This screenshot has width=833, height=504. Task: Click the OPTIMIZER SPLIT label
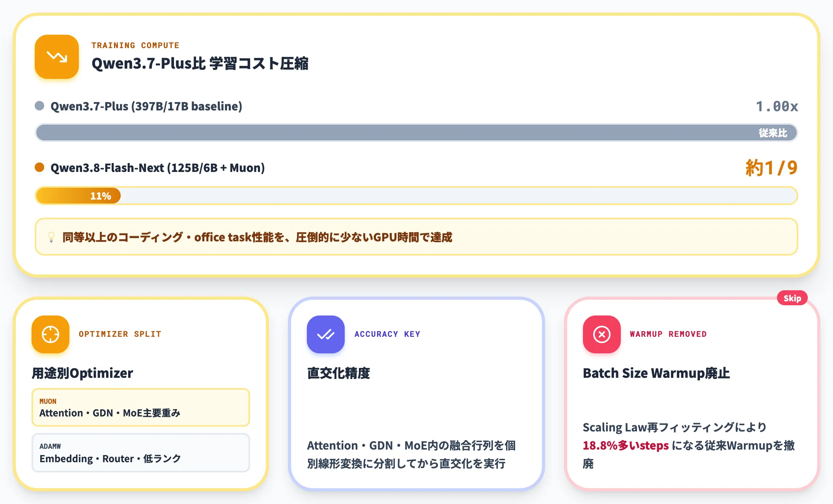(120, 334)
